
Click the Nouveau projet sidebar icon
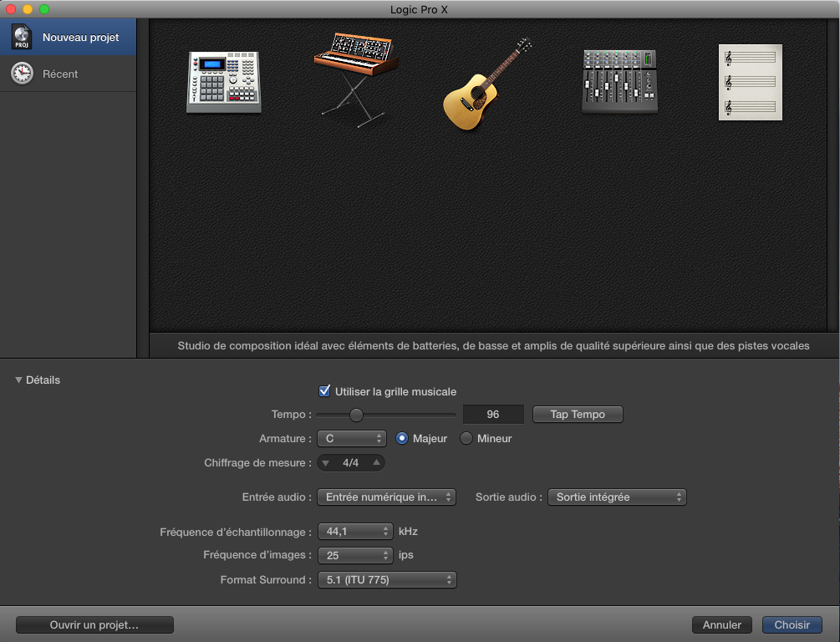coord(22,38)
